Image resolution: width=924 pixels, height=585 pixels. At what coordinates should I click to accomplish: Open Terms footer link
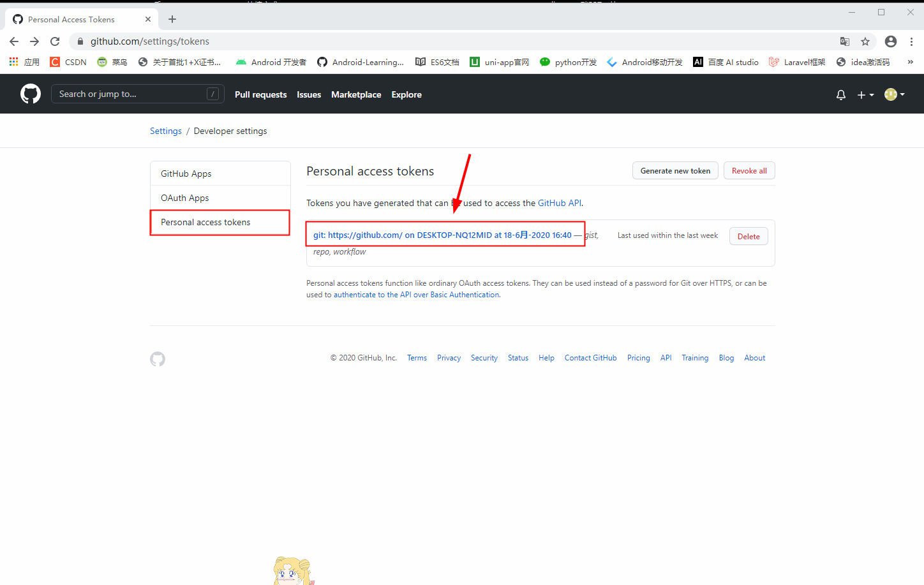pyautogui.click(x=417, y=358)
